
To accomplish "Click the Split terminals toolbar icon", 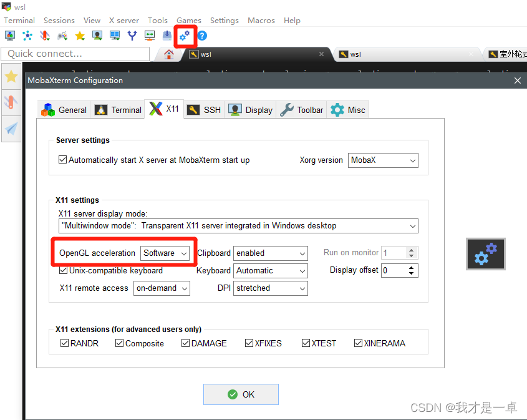I will click(x=115, y=36).
